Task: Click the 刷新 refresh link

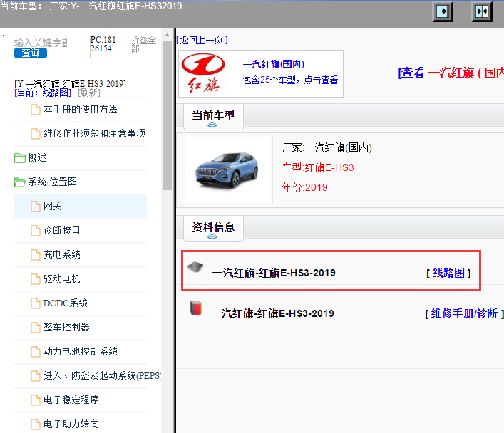Action: coord(89,93)
